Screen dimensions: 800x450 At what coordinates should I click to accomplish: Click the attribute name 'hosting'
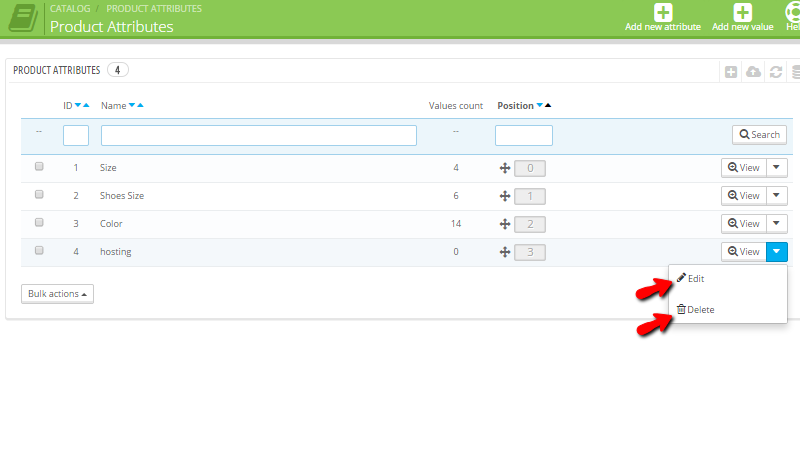coord(115,252)
